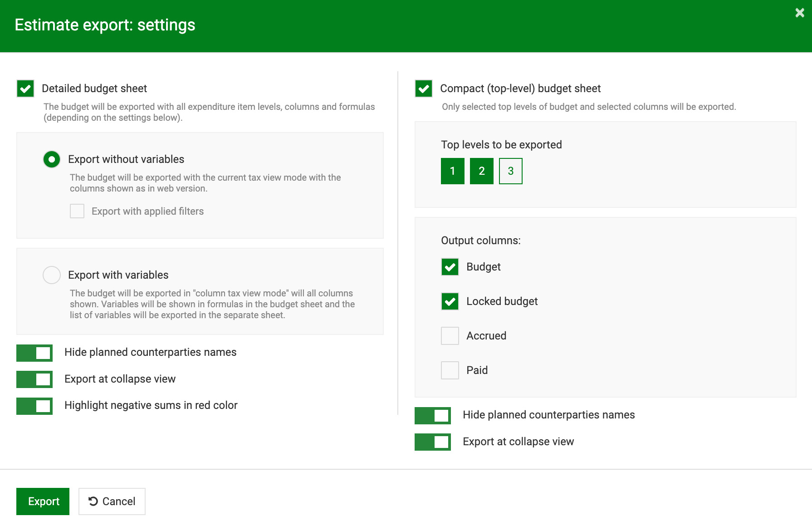
Task: Uncheck the Detailed budget sheet checkbox
Action: click(x=25, y=88)
